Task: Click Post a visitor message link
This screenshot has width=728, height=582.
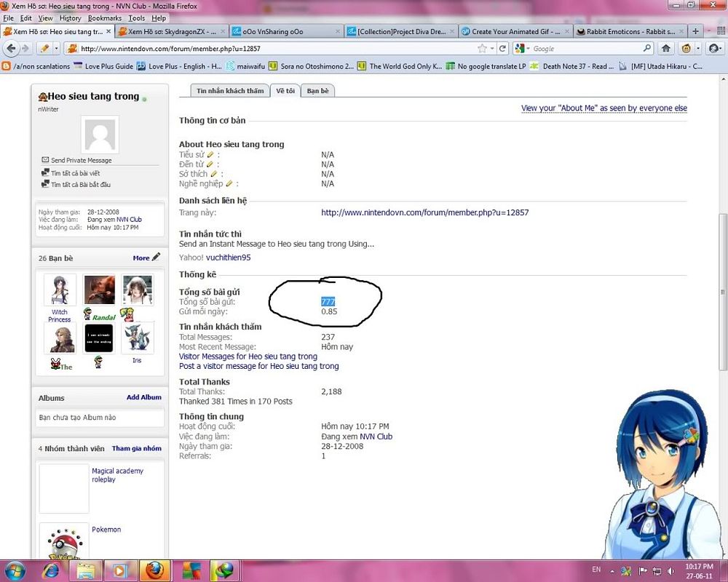Action: tap(259, 366)
